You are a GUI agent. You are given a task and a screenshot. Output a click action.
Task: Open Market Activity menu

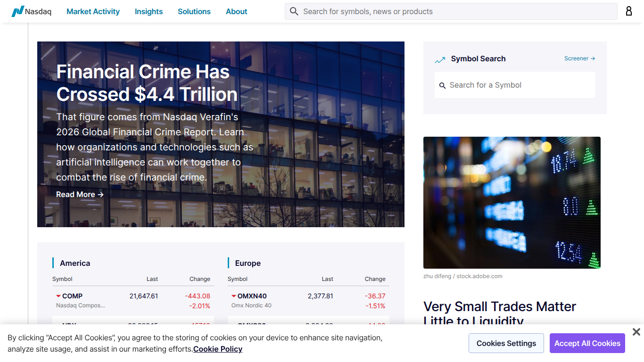point(93,11)
